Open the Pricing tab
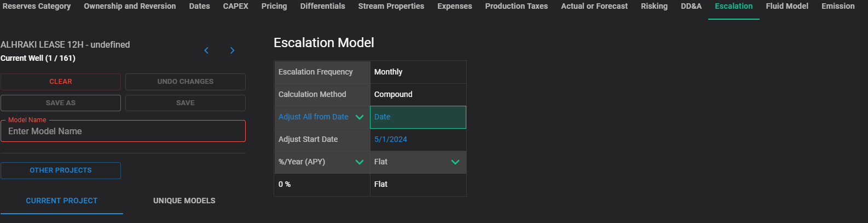The height and width of the screenshot is (223, 868). pyautogui.click(x=274, y=7)
